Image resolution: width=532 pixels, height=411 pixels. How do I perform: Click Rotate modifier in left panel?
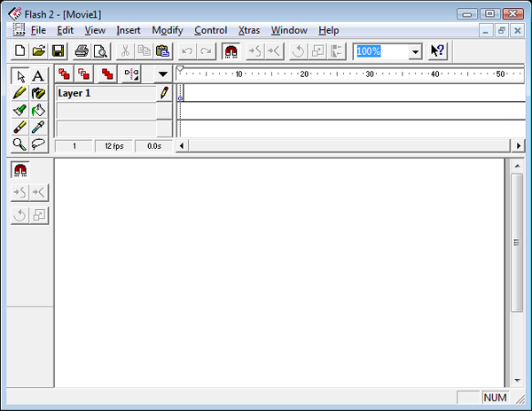coord(20,215)
